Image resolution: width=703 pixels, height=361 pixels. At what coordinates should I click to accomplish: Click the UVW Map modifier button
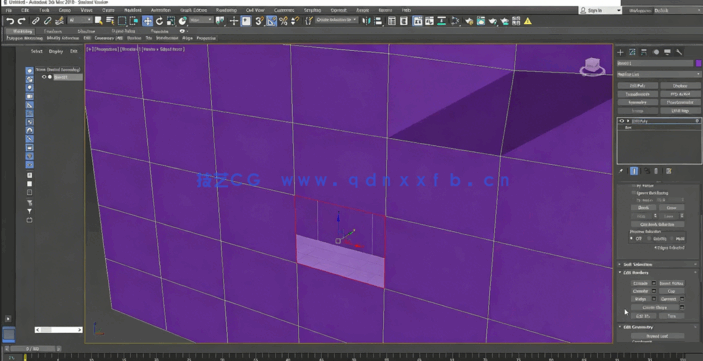[x=680, y=111]
